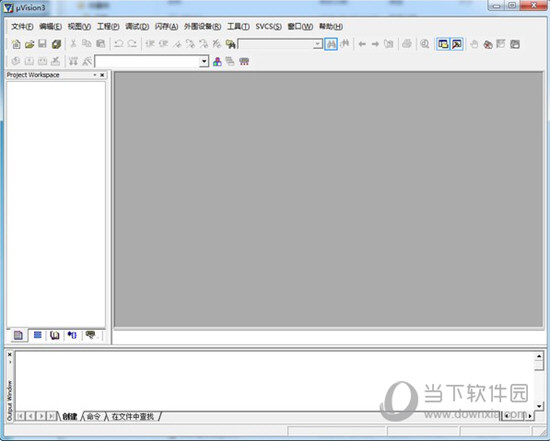Click the Translate current file icon
This screenshot has width=550, height=441.
point(15,61)
